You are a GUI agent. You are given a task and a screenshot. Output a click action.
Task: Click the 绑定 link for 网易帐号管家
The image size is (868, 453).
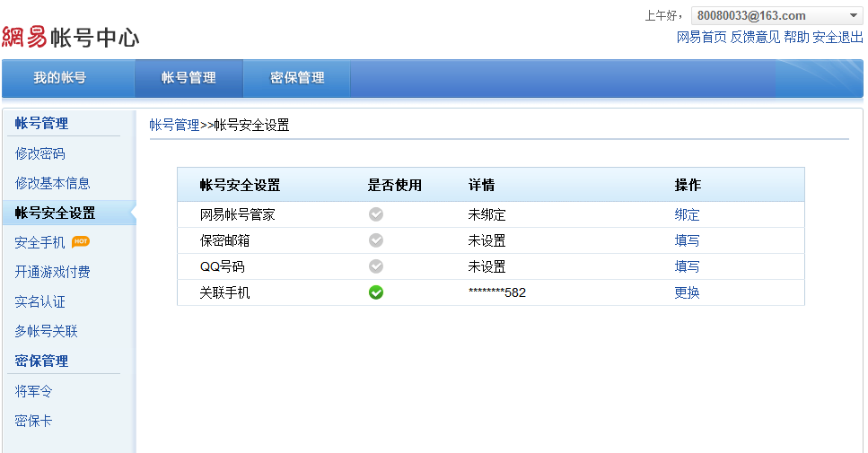687,214
